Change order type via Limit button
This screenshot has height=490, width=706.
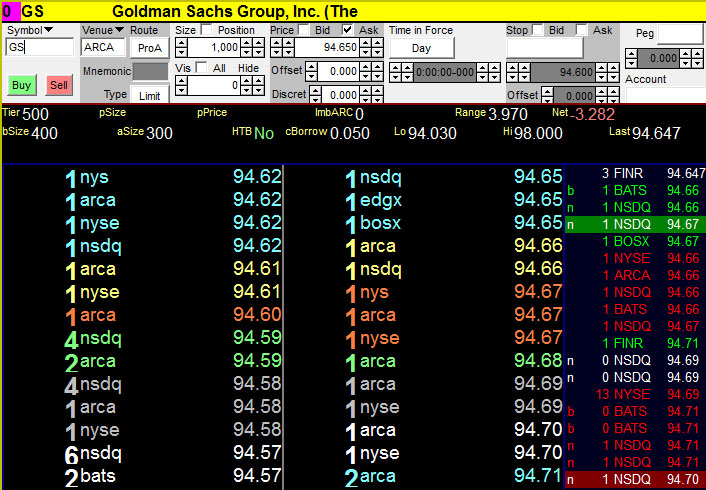coord(149,95)
